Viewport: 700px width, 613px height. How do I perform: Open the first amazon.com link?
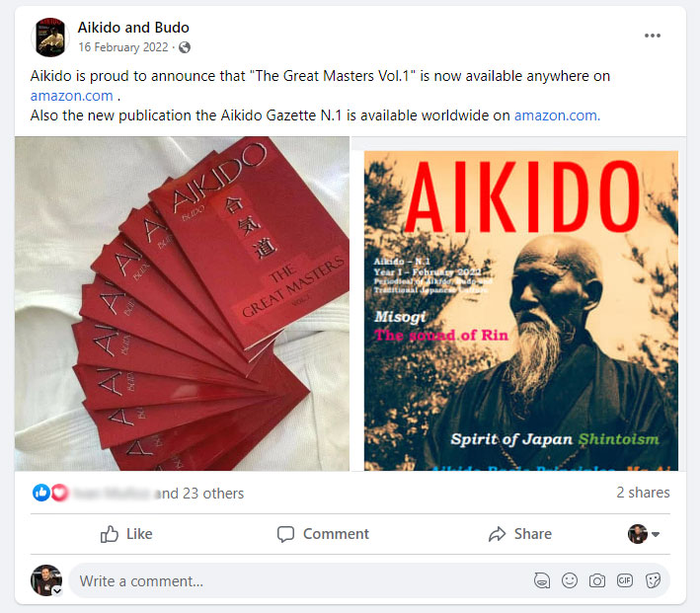click(x=71, y=96)
